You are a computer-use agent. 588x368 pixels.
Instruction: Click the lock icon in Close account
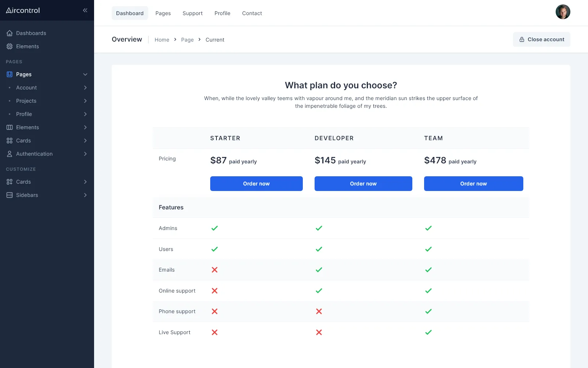[x=522, y=39]
